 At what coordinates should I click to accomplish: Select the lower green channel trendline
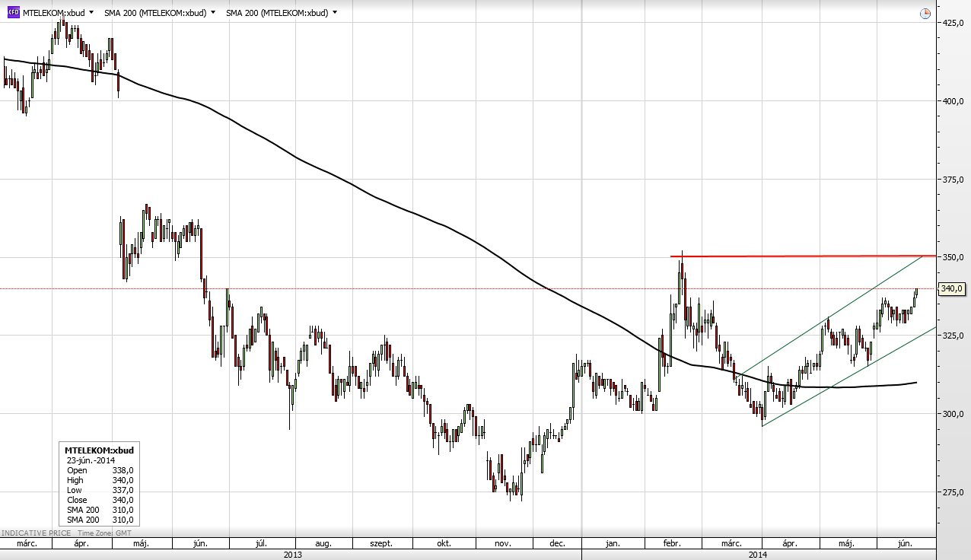coord(848,377)
